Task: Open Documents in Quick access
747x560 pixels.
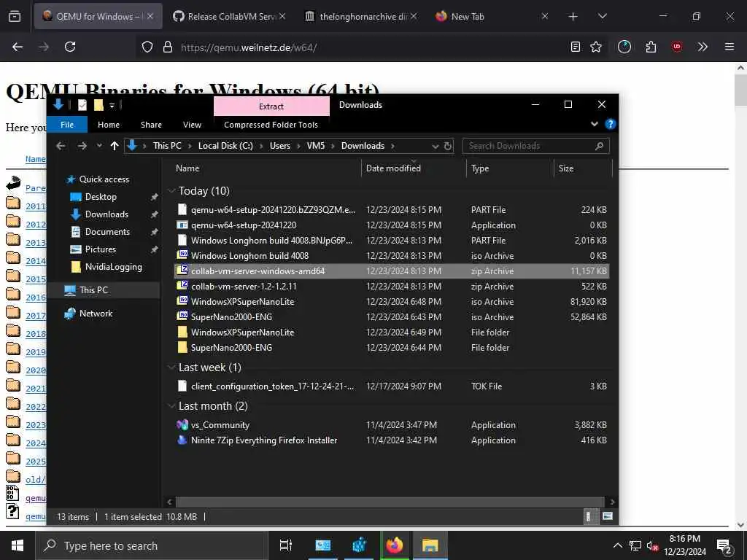Action: click(107, 231)
